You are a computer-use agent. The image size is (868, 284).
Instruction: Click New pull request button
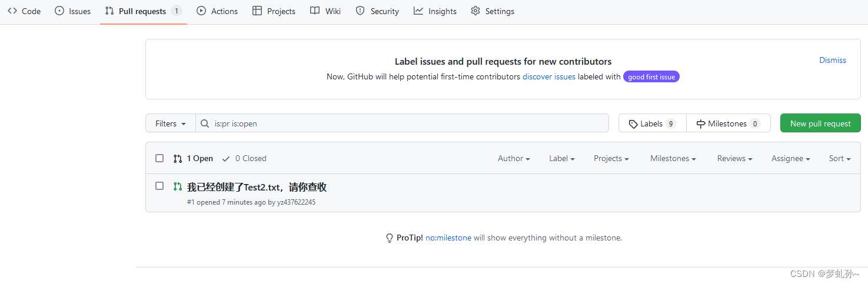[x=820, y=123]
